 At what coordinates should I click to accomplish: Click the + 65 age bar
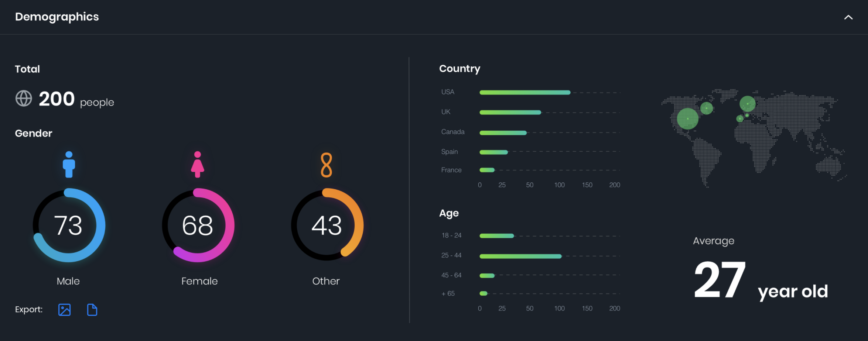tap(483, 293)
